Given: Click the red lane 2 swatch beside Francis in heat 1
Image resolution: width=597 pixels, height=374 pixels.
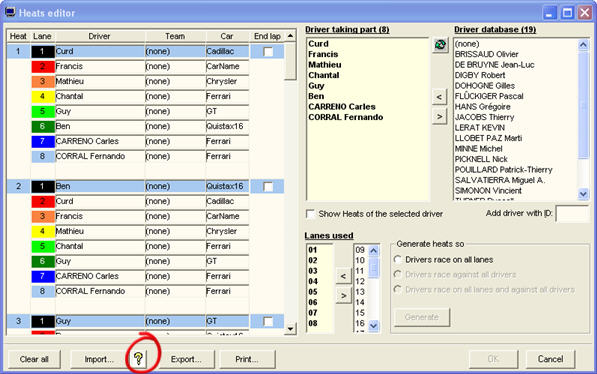Looking at the screenshot, I should pos(43,66).
